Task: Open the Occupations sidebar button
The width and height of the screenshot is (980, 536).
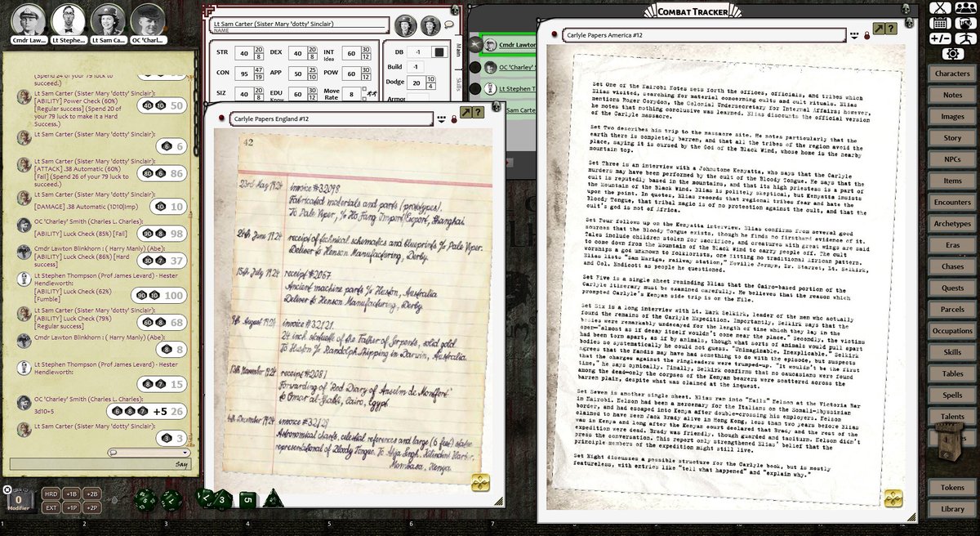Action: click(952, 331)
